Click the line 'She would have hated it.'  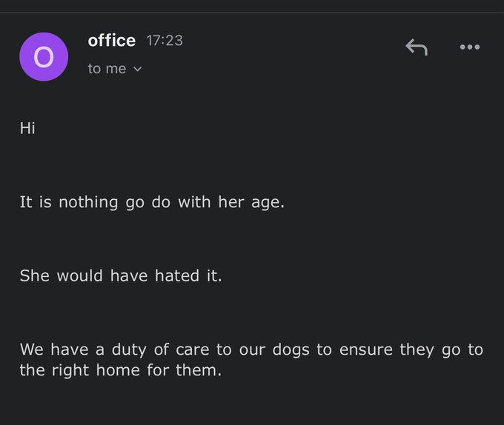[121, 276]
